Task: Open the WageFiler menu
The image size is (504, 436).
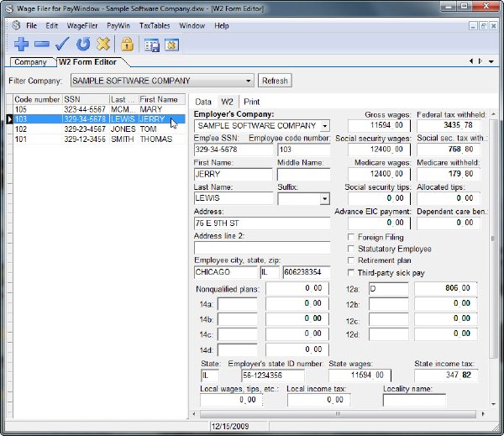Action: coord(82,26)
